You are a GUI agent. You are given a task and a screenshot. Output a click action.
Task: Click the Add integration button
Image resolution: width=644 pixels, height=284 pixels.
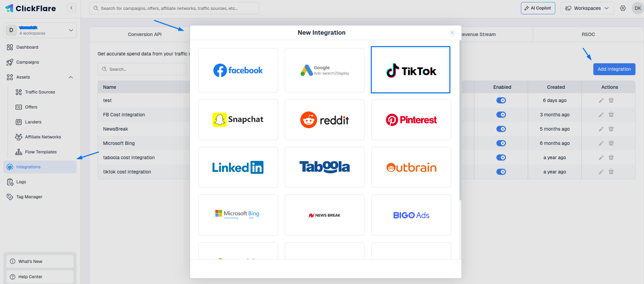(614, 69)
